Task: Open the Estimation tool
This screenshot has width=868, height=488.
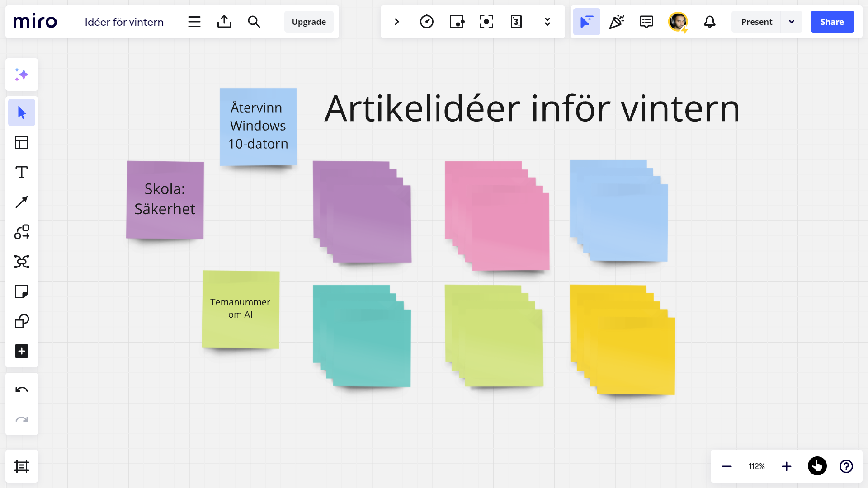Action: coord(516,22)
